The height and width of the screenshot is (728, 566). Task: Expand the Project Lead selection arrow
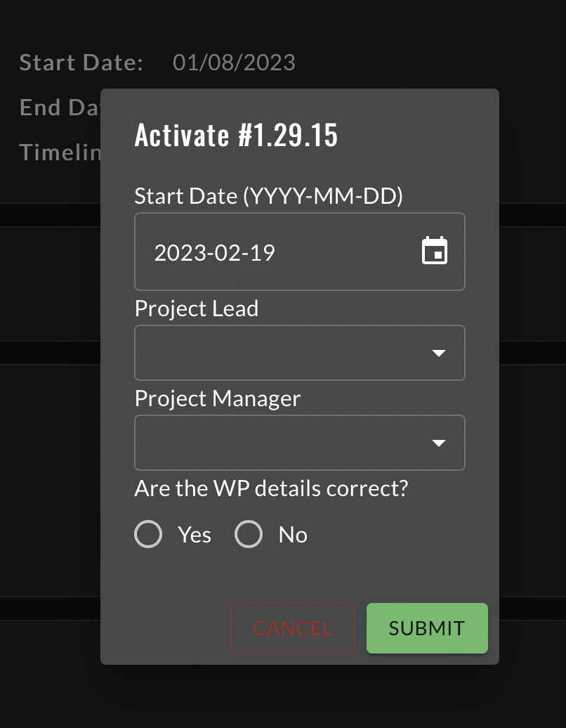440,353
